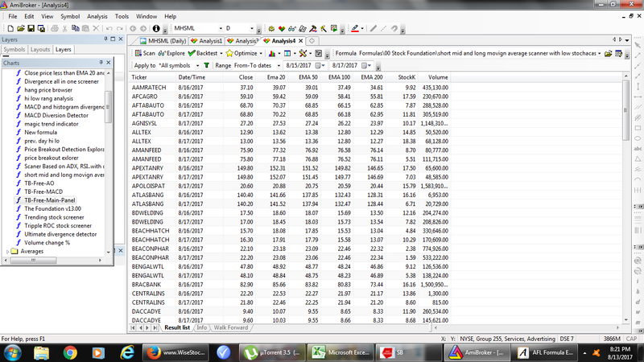Screen dimensions: 644x362
Task: Open Microsoft Excel from taskbar
Action: click(341, 352)
